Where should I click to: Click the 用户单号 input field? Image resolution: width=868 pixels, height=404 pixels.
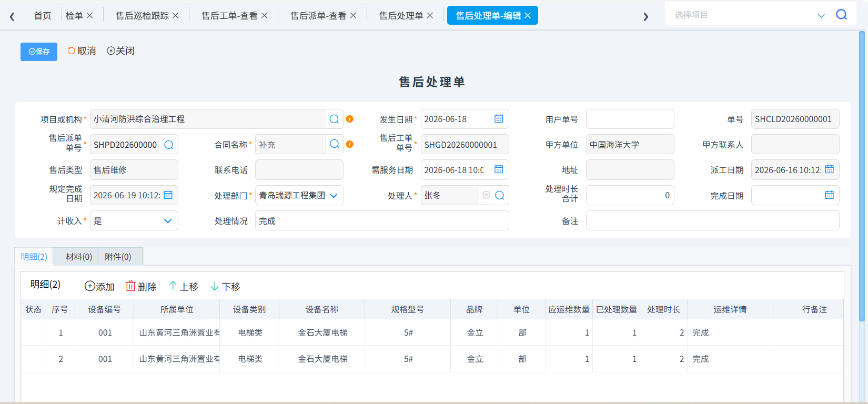(630, 119)
